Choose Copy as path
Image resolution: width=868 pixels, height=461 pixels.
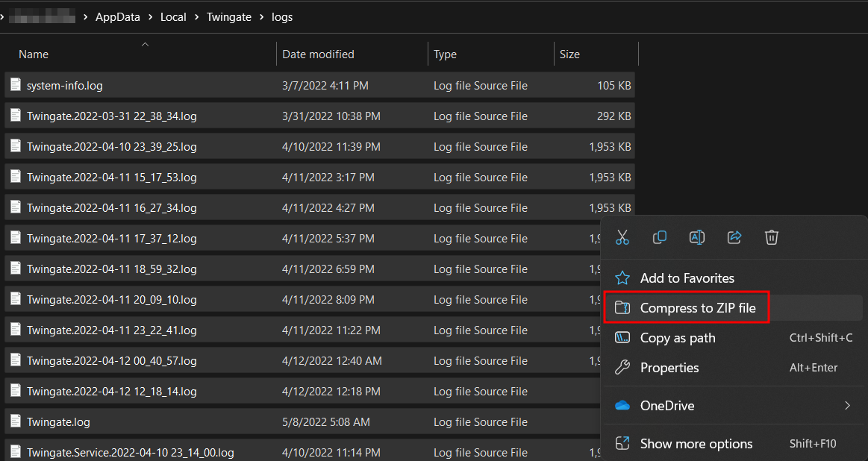tap(734, 338)
